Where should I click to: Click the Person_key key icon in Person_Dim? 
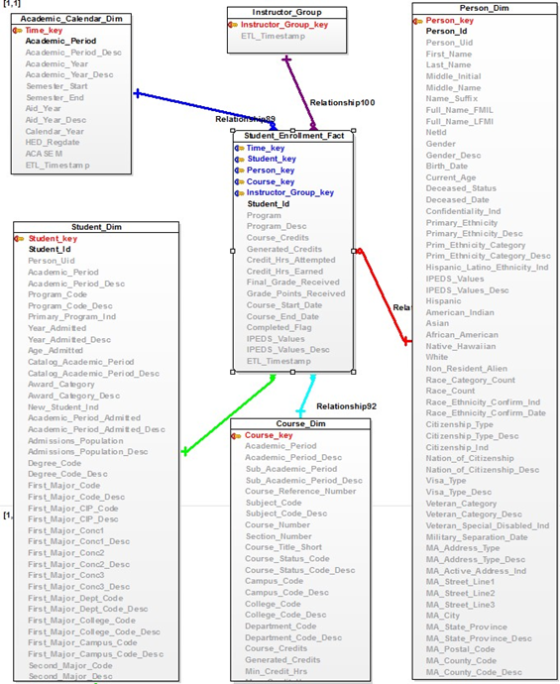coord(417,21)
